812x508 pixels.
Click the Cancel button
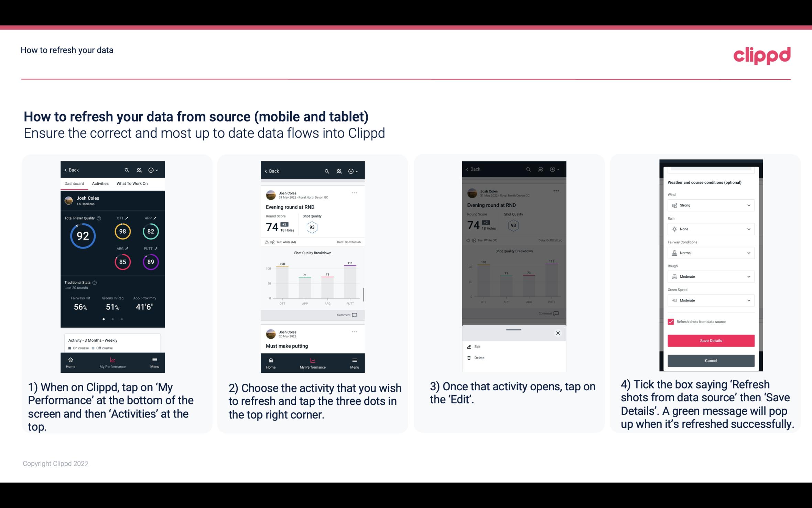[x=710, y=360]
